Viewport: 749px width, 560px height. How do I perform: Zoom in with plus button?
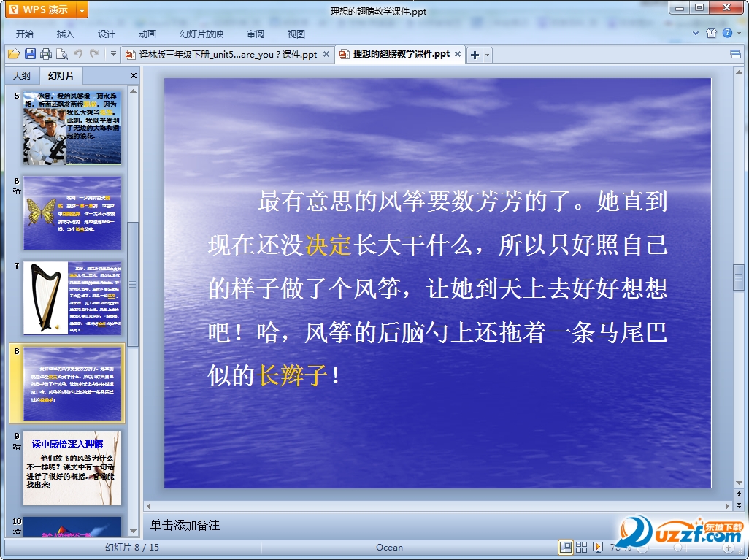click(729, 548)
